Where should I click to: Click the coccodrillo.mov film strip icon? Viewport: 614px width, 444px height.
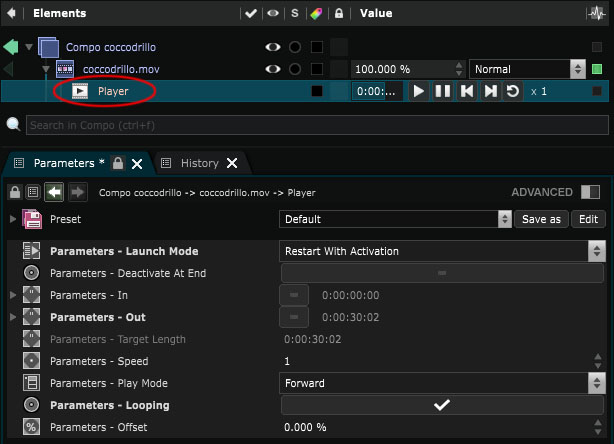[x=65, y=69]
